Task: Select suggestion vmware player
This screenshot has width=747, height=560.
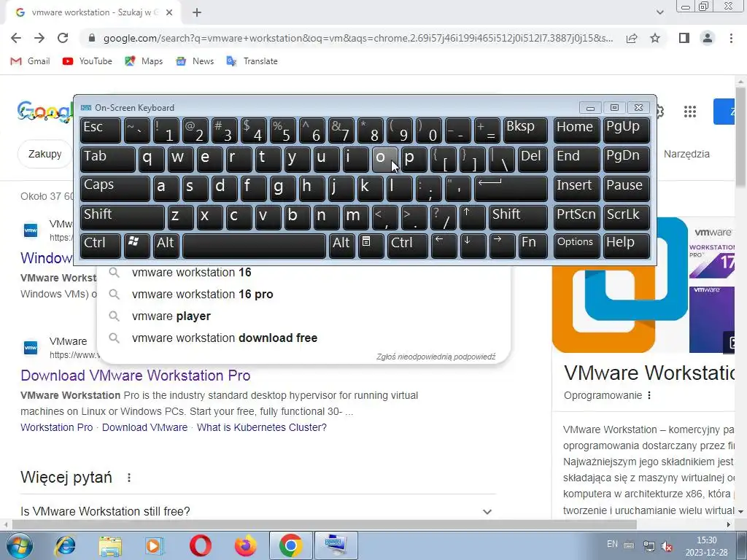Action: coord(303,316)
